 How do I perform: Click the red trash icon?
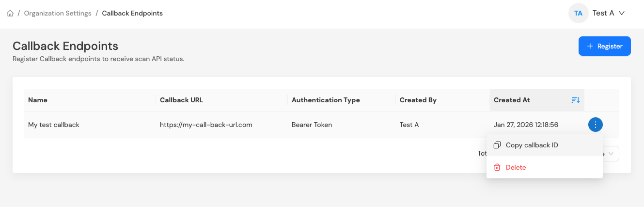pos(497,167)
